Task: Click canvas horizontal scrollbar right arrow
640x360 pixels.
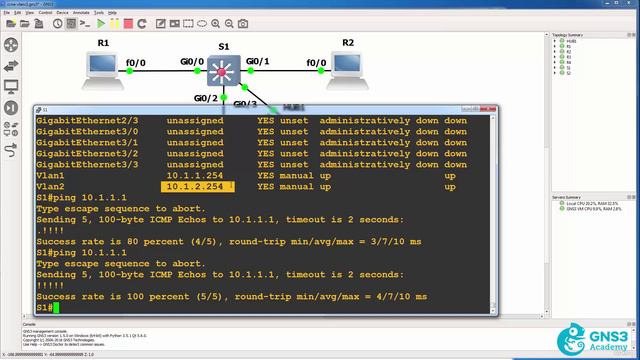Action: (x=542, y=316)
